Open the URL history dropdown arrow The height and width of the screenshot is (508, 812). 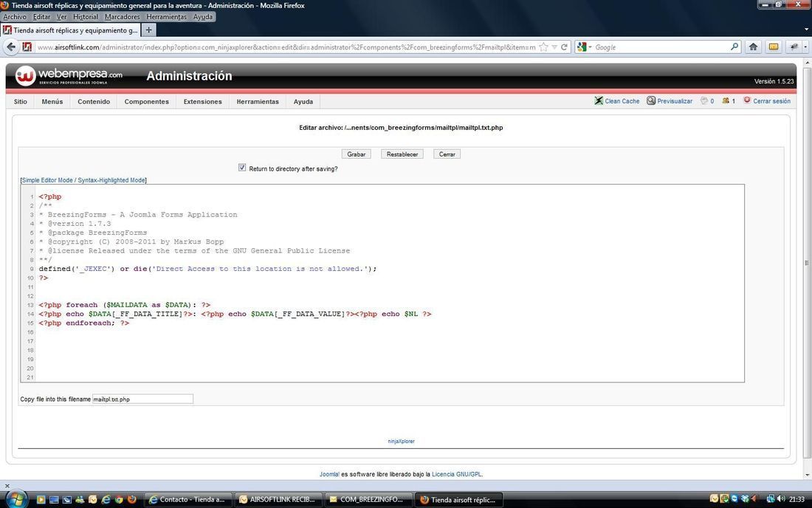point(554,47)
